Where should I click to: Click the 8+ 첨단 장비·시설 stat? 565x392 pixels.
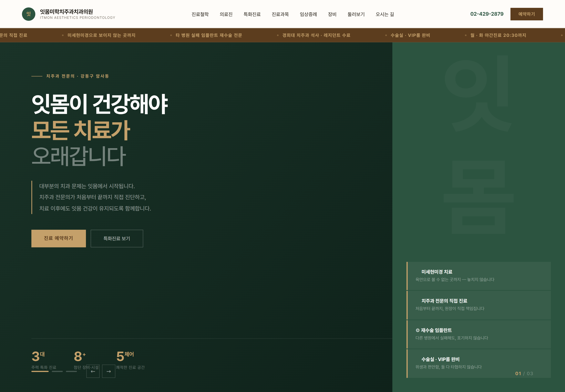[86, 360]
